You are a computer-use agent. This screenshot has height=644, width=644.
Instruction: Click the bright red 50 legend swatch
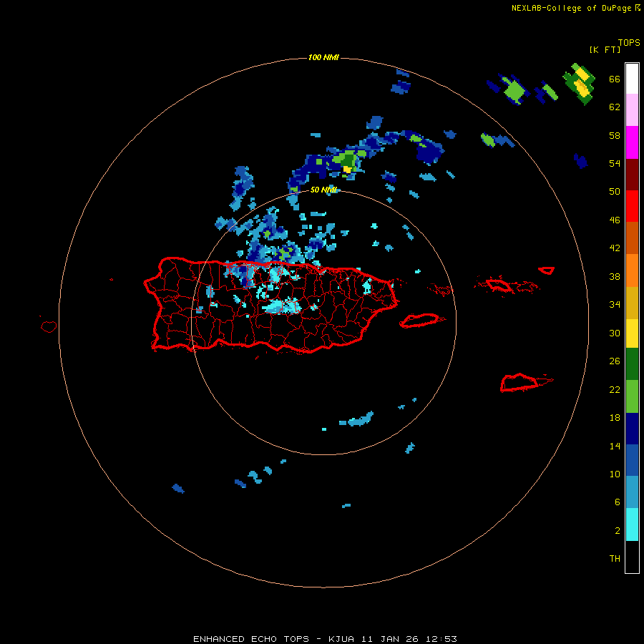point(632,206)
